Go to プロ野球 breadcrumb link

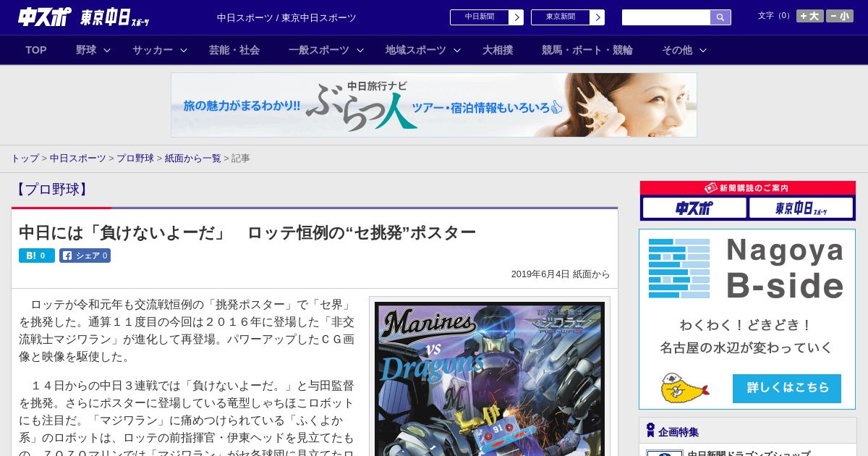pyautogui.click(x=135, y=158)
